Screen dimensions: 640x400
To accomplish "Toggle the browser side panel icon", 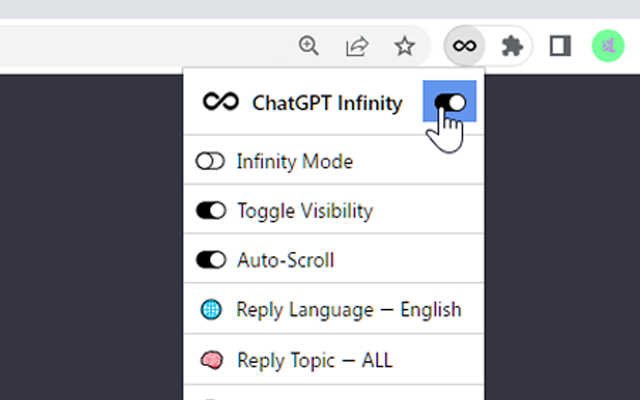I will tap(560, 46).
